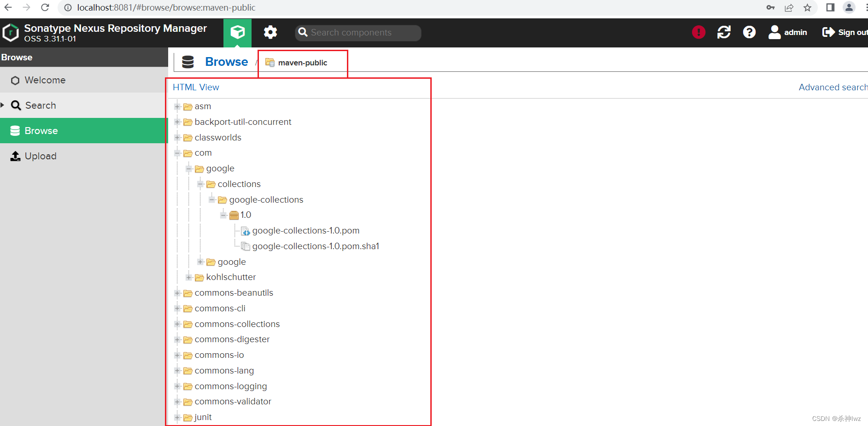868x426 pixels.
Task: Open the Help question mark icon
Action: (749, 32)
